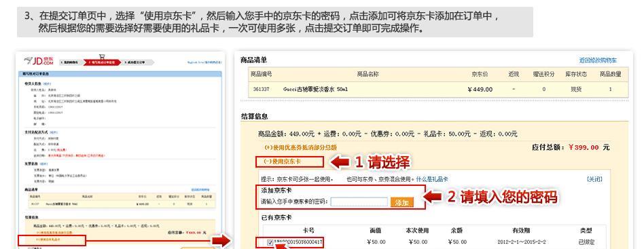Click the 已有京东卡 heading
644x249 pixels.
click(x=276, y=217)
